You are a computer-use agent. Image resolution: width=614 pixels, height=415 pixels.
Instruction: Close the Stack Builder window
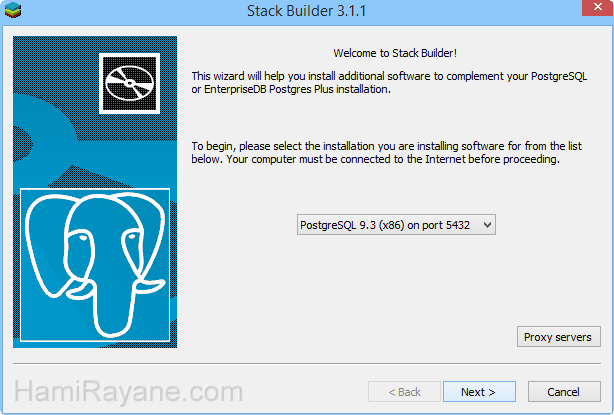click(x=598, y=7)
